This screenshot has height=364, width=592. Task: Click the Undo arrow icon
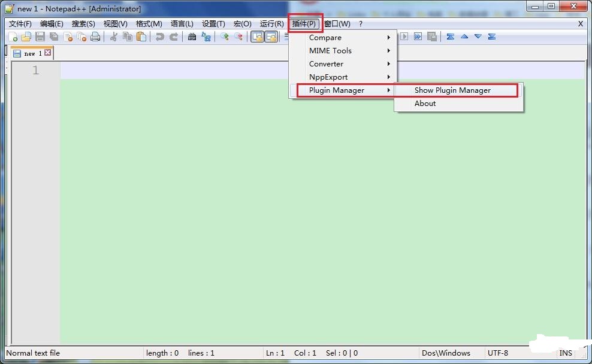(160, 37)
